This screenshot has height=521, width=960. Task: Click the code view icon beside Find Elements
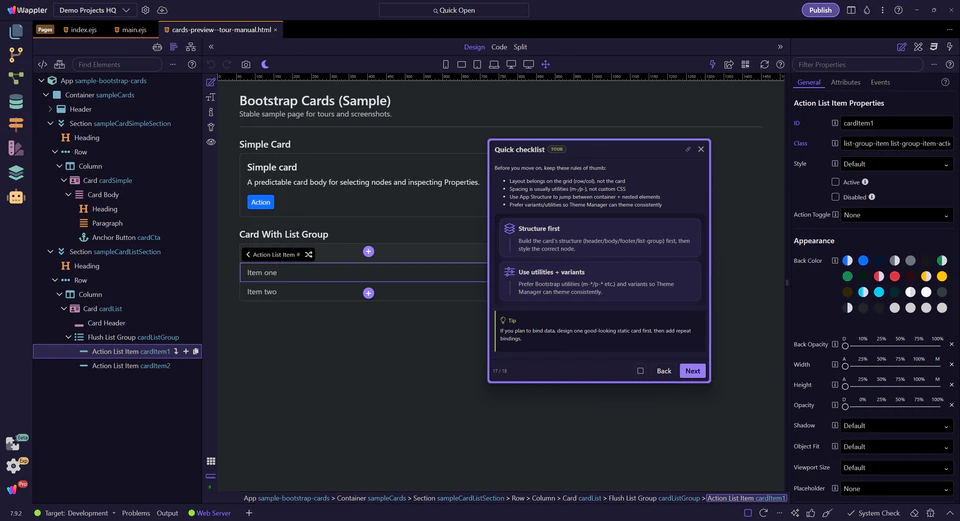42,64
